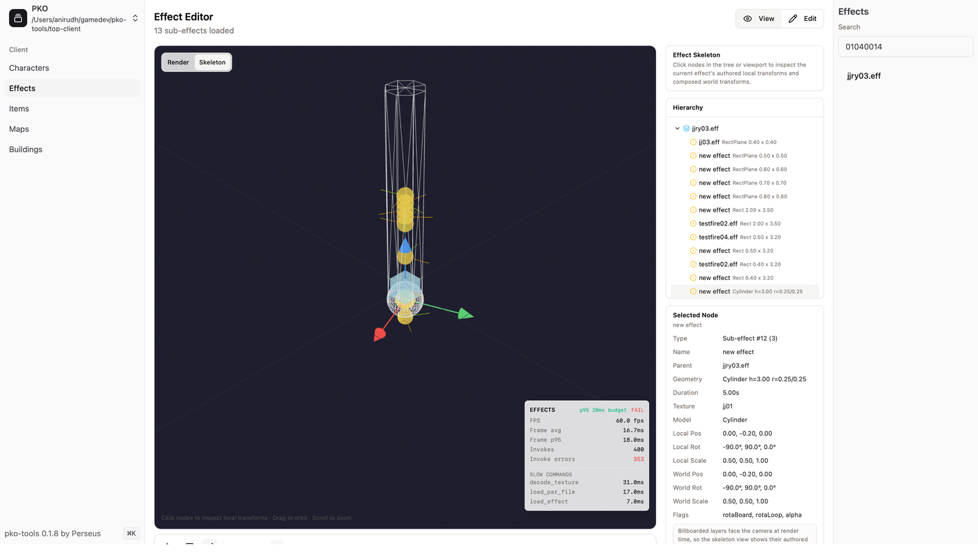Click the Parent value 'jjry03.eff' in Selected Node
Viewport: 978px width, 560px height.
click(x=736, y=366)
